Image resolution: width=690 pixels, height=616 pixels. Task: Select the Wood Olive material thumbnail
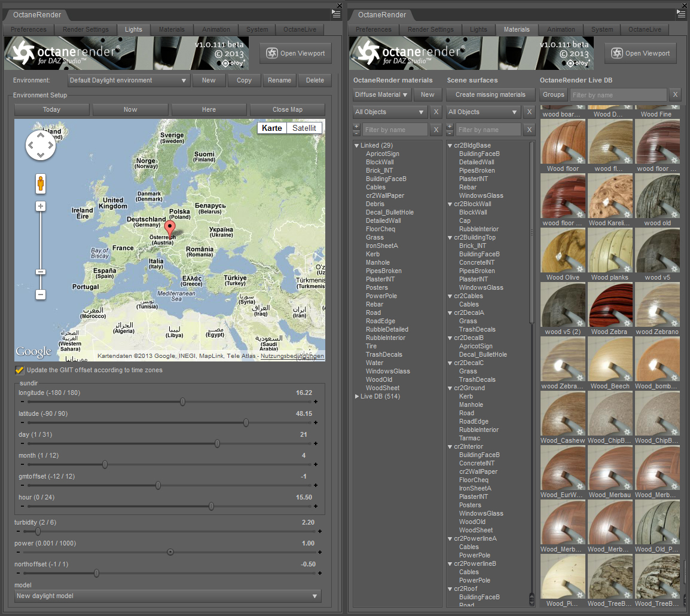tap(563, 250)
